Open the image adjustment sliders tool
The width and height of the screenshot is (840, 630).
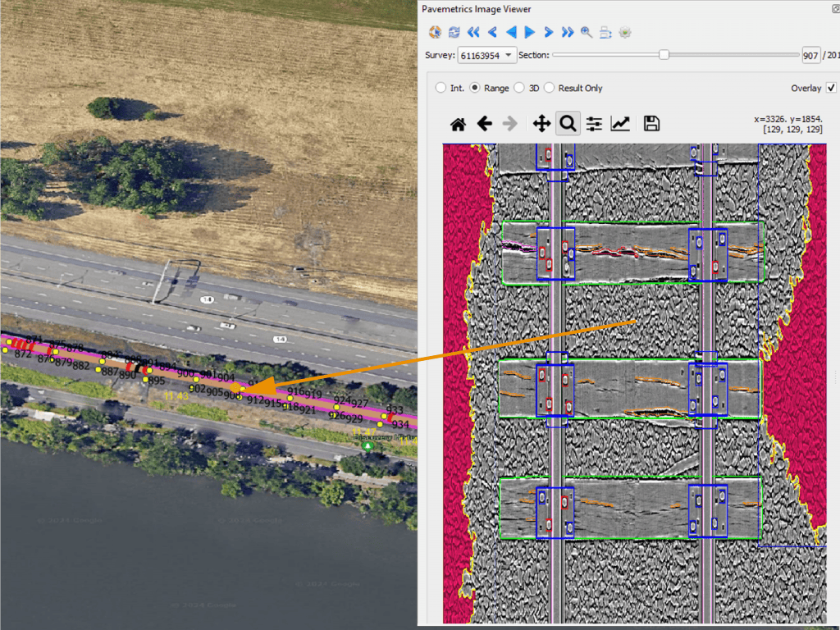coord(594,123)
